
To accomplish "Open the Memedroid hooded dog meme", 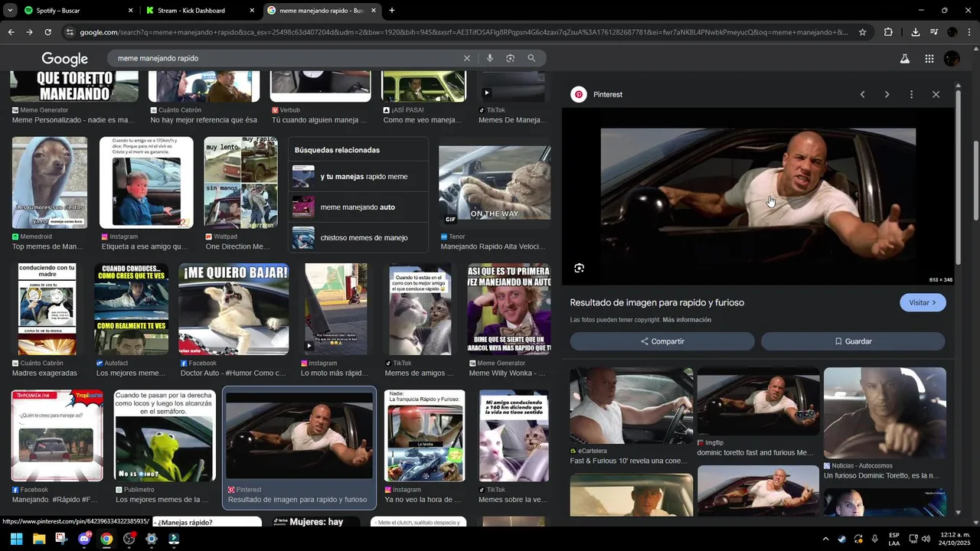I will tap(50, 183).
